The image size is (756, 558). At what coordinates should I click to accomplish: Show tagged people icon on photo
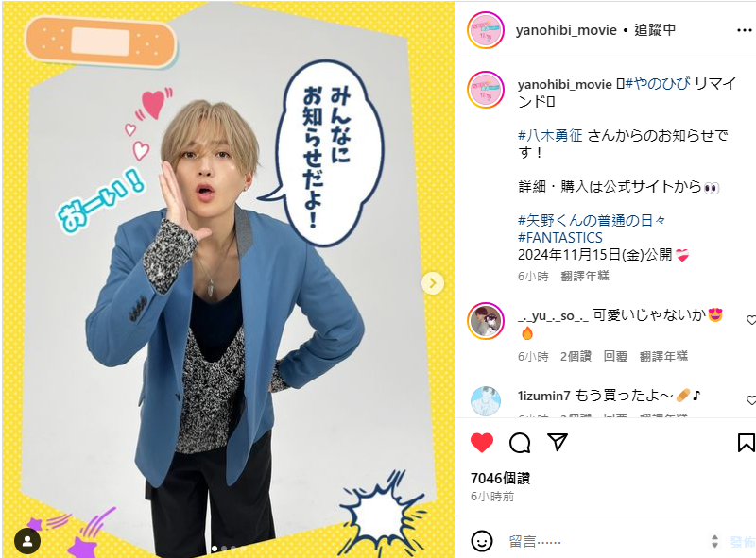[27, 541]
